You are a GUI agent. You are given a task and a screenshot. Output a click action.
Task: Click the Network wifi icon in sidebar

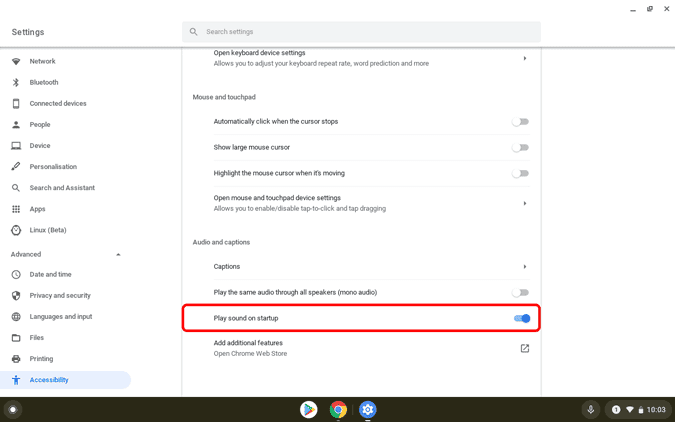[16, 61]
